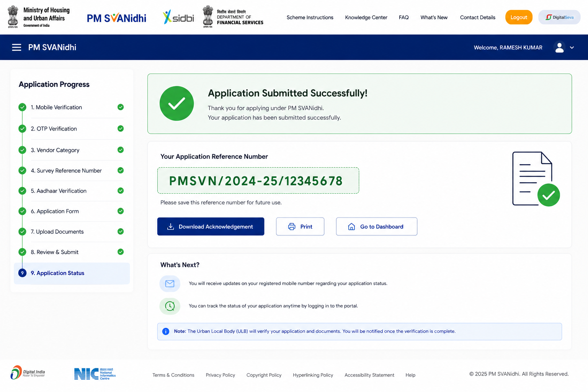Image resolution: width=588 pixels, height=392 pixels.
Task: Click timeline check marker beside Review & Submit
Action: pos(22,252)
